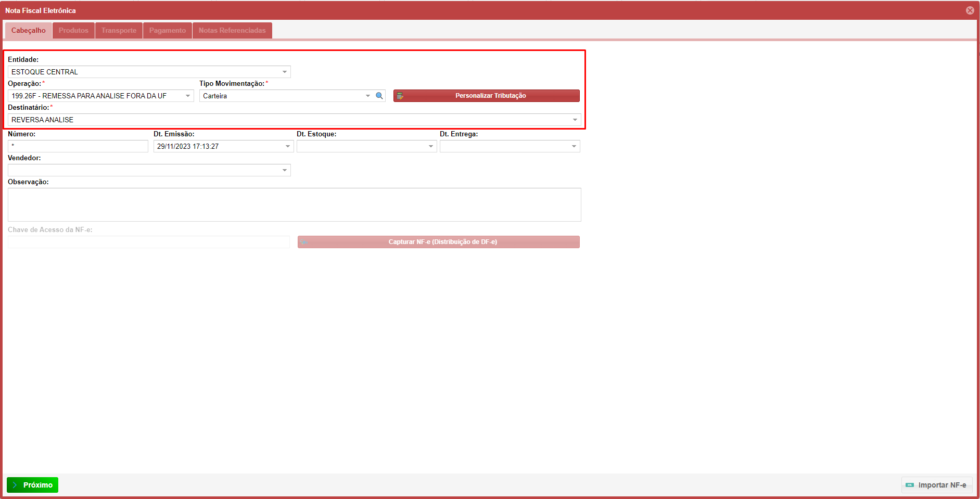Image resolution: width=980 pixels, height=499 pixels.
Task: Close the Nota Fiscal Eletrônica window
Action: (x=970, y=10)
